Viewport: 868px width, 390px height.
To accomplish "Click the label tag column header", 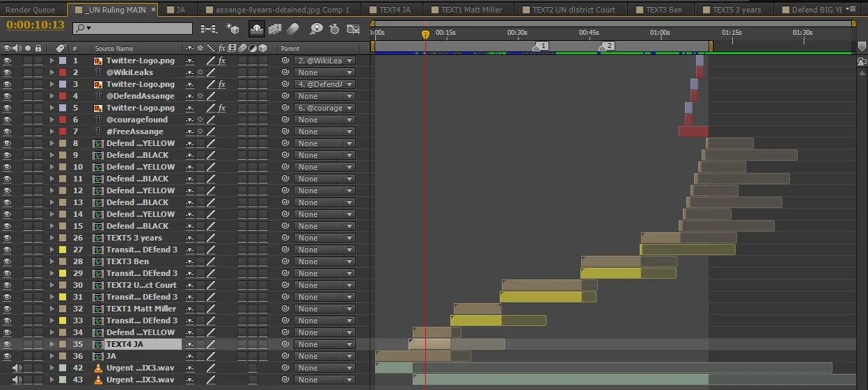I will click(61, 49).
